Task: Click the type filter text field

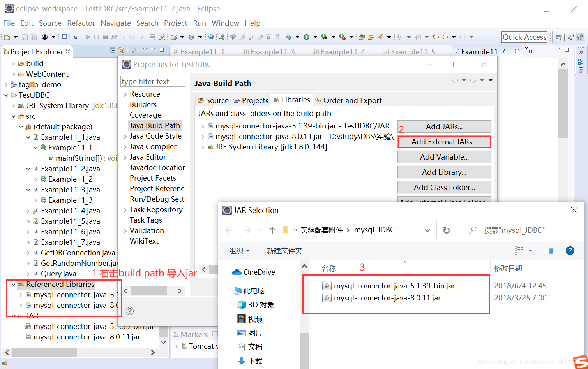Action: 153,81
